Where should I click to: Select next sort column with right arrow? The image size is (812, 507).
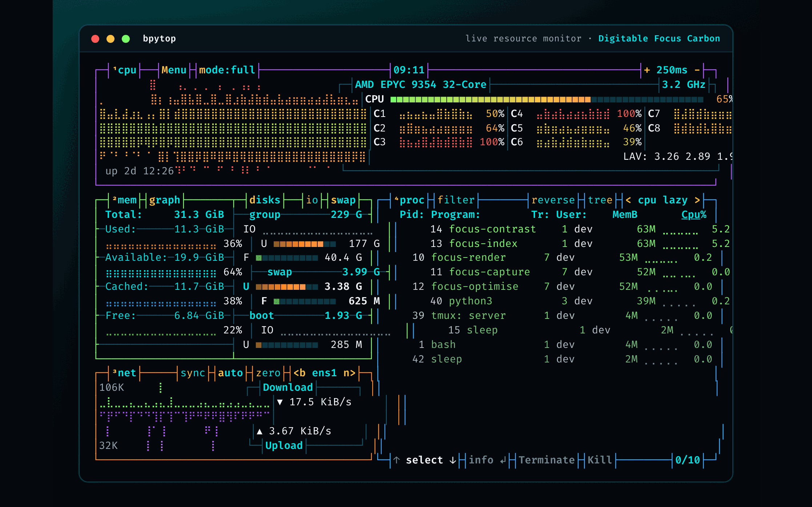click(x=697, y=200)
